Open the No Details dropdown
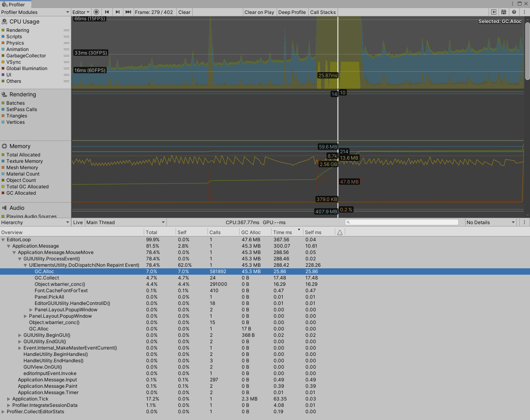This screenshot has width=530, height=420. tap(490, 222)
